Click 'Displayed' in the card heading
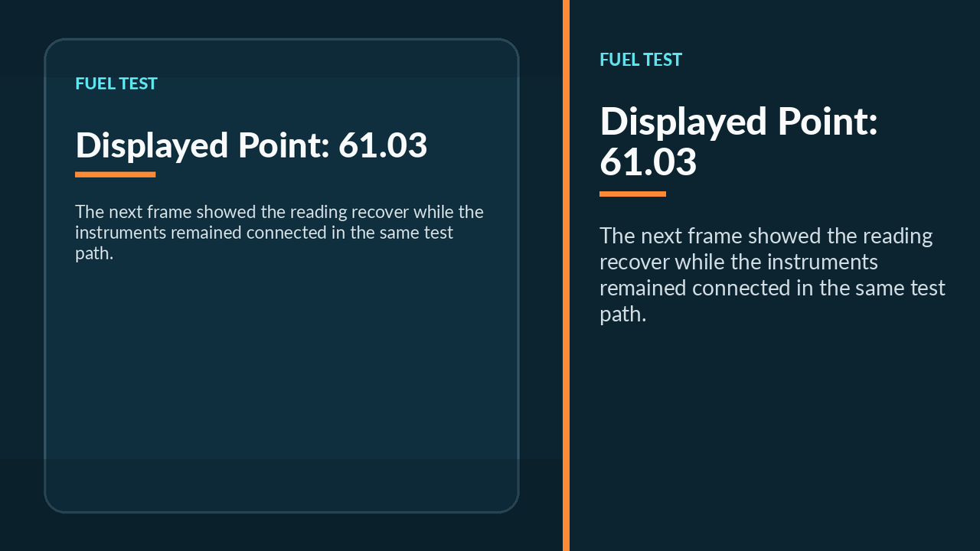The height and width of the screenshot is (551, 980). [152, 145]
